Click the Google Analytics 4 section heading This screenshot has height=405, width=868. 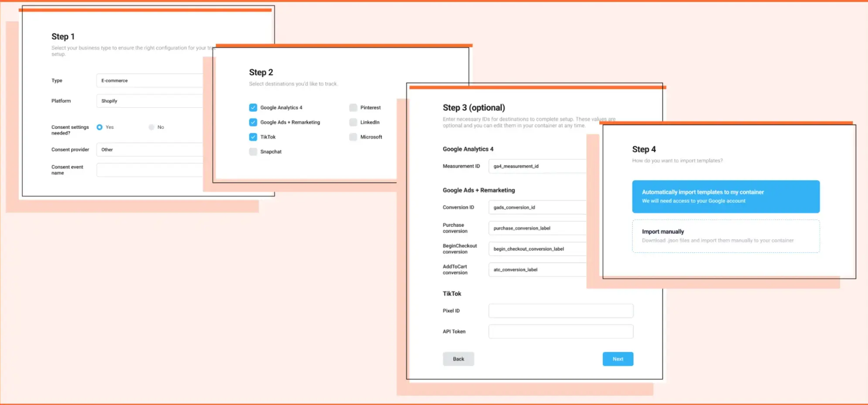468,149
